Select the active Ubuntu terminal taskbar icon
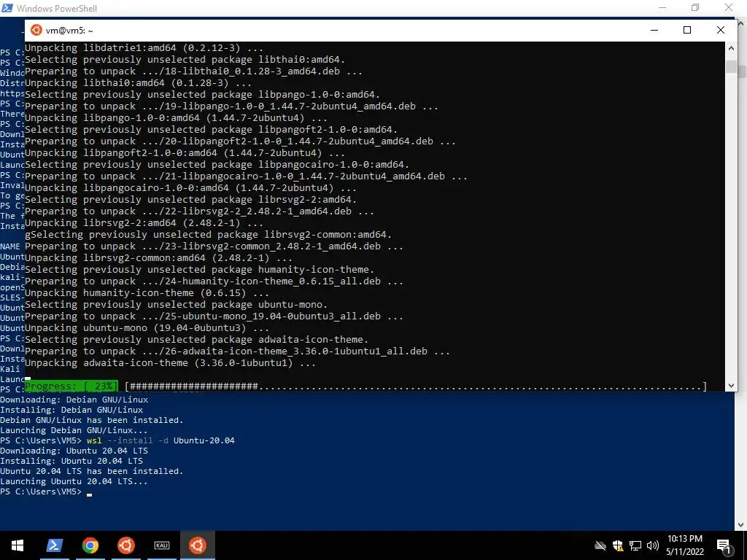 tap(197, 545)
